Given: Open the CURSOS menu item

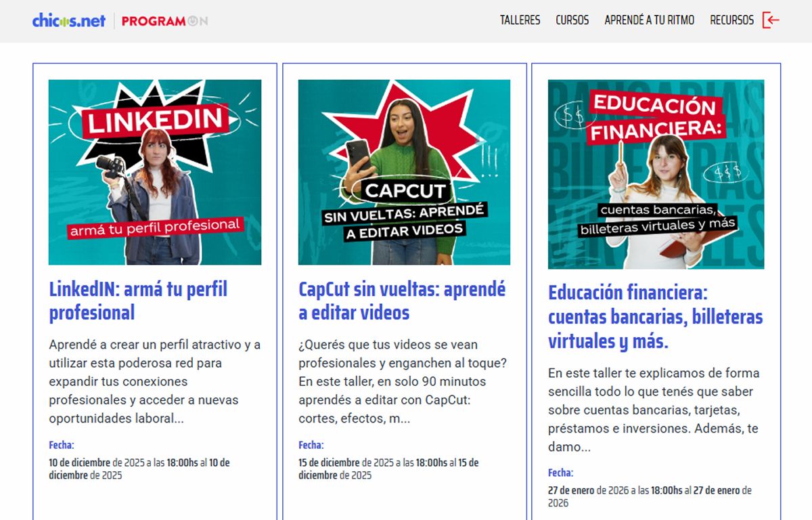Looking at the screenshot, I should [572, 20].
